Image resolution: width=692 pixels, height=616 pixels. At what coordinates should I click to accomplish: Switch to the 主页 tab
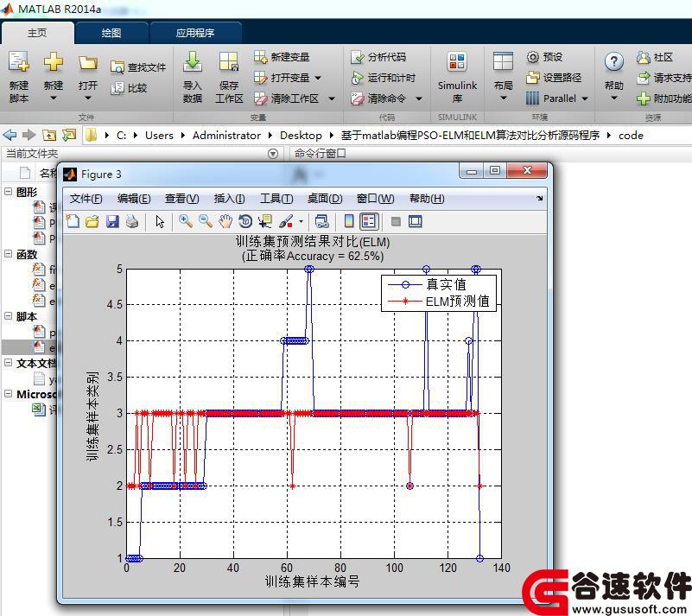(37, 33)
